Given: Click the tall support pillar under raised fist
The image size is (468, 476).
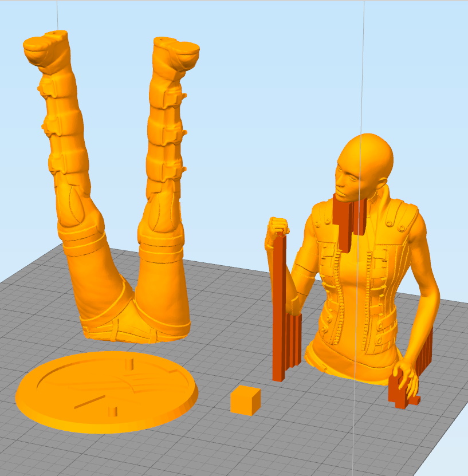Looking at the screenshot, I should tap(279, 306).
